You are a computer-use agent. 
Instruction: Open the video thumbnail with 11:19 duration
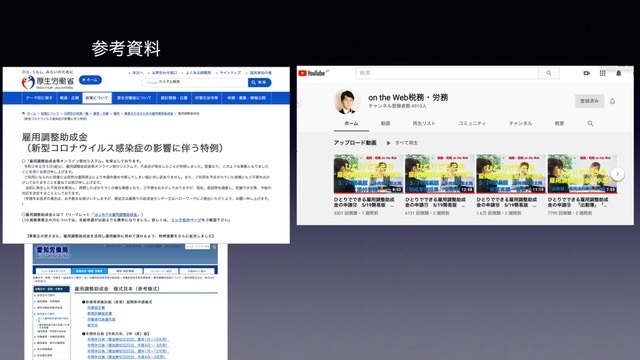pos(511,174)
